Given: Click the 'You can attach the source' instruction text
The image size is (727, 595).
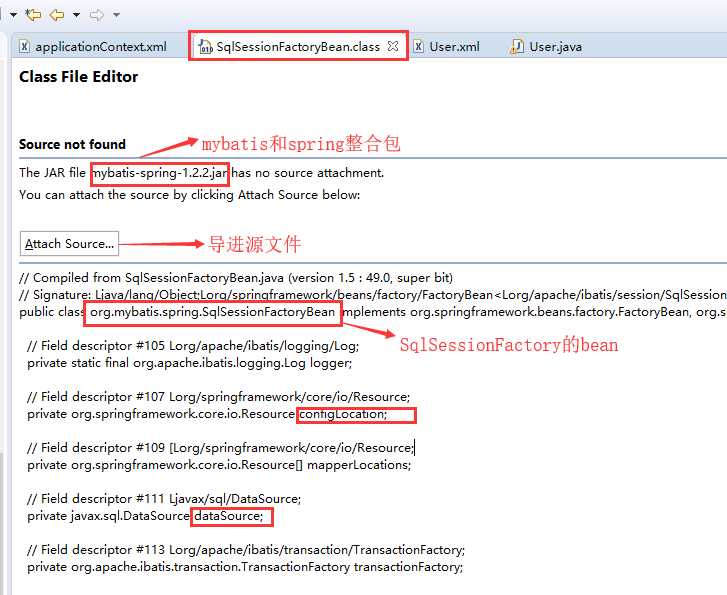Looking at the screenshot, I should (x=190, y=194).
